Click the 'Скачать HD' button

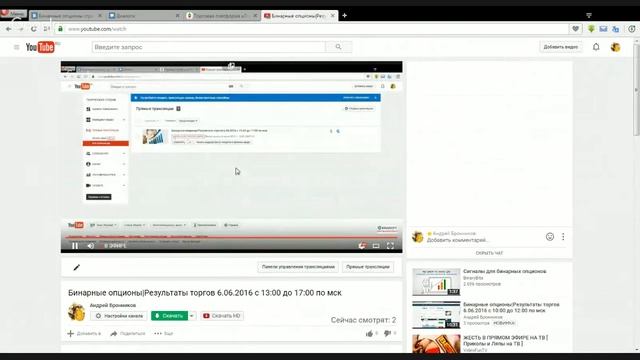tap(222, 316)
